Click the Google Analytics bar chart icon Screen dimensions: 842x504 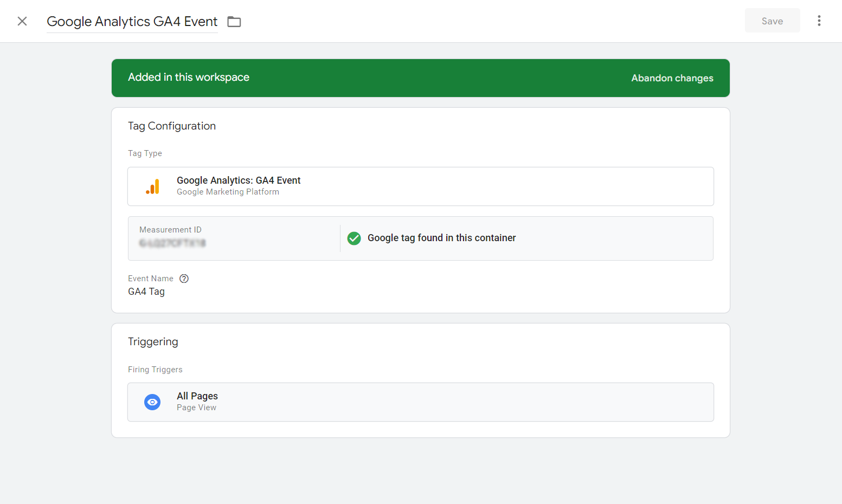[153, 186]
